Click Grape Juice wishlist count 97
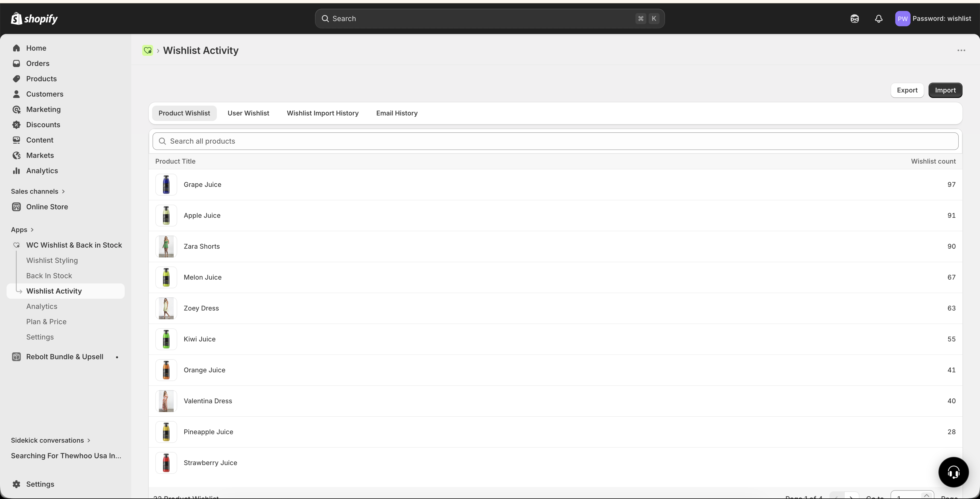Viewport: 980px width, 499px height. [x=951, y=185]
